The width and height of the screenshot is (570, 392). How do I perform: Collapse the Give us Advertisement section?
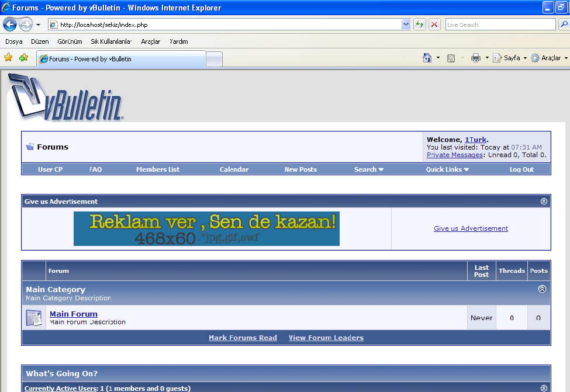coord(544,202)
